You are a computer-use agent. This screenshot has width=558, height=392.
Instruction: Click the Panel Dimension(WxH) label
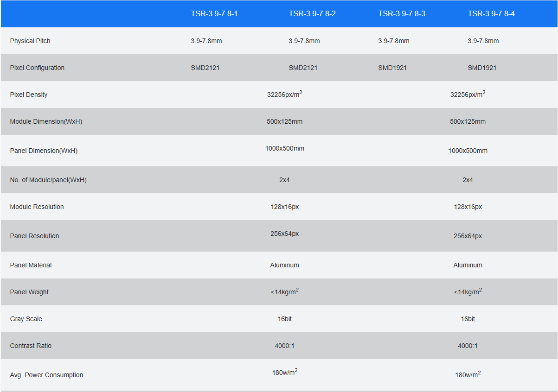[x=44, y=151]
